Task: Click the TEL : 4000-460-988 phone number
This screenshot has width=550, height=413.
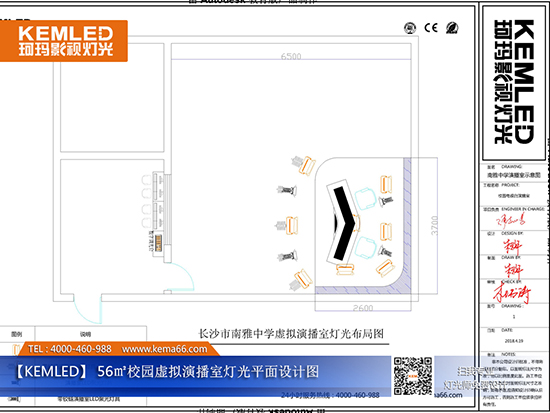Action: click(x=70, y=349)
